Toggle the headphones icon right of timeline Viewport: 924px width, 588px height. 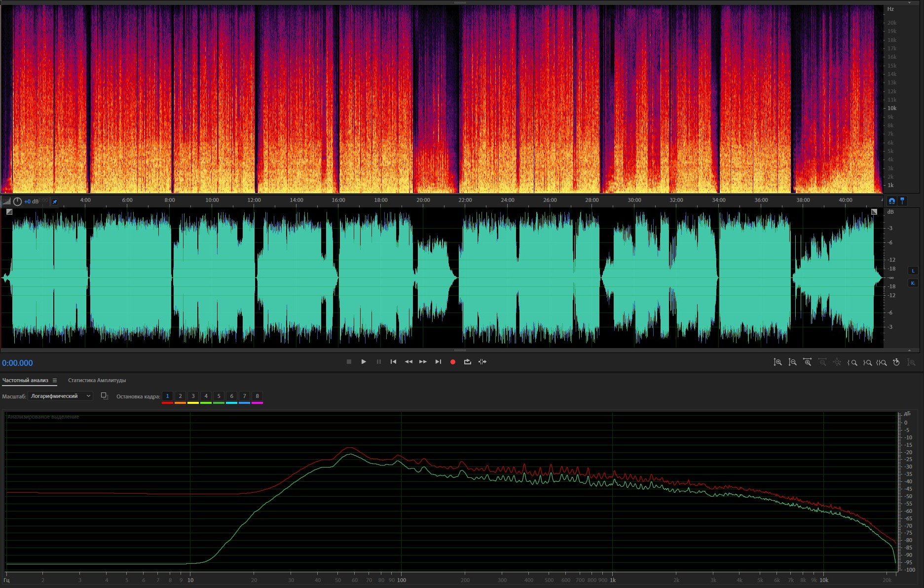(892, 201)
